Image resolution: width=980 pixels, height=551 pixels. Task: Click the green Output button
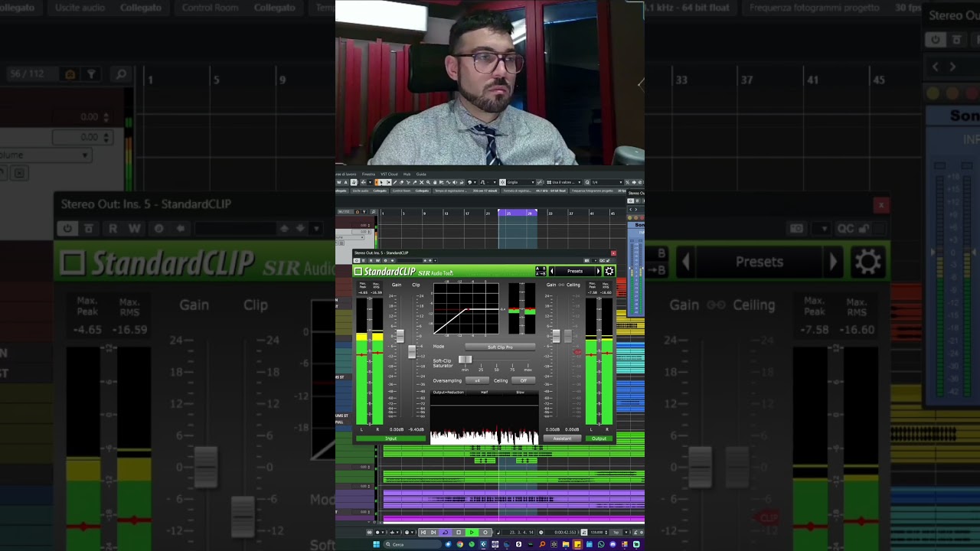(599, 439)
